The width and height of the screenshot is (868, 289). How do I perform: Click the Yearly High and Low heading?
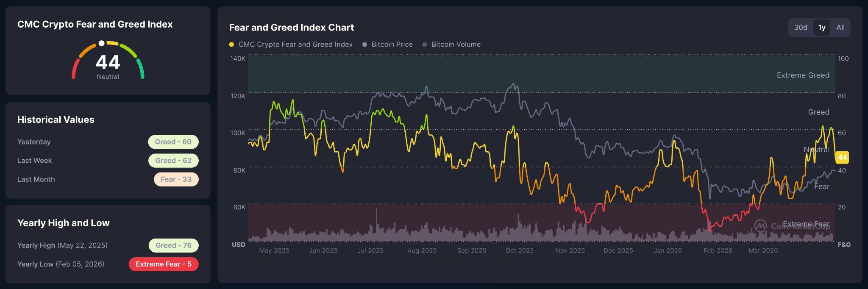pos(64,223)
